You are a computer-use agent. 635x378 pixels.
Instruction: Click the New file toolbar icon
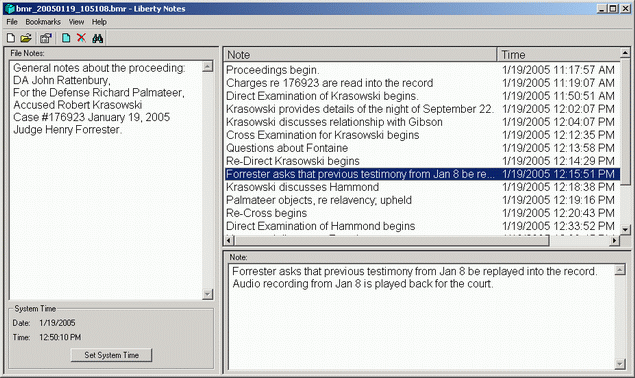(11, 38)
